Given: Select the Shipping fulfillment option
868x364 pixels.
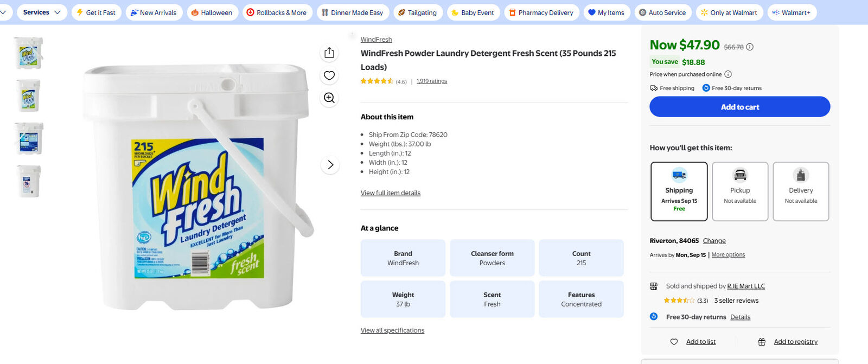Looking at the screenshot, I should pos(679,191).
